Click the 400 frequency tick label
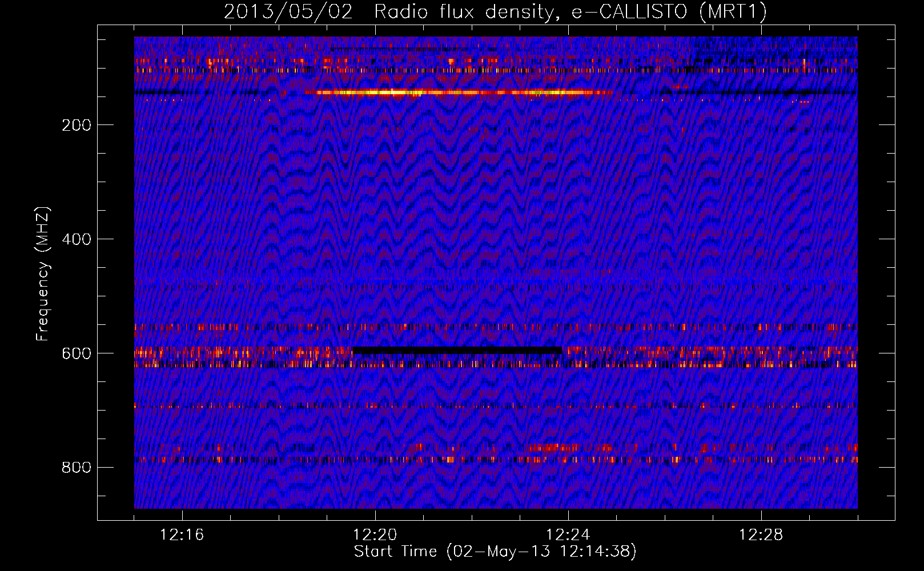 tap(77, 239)
